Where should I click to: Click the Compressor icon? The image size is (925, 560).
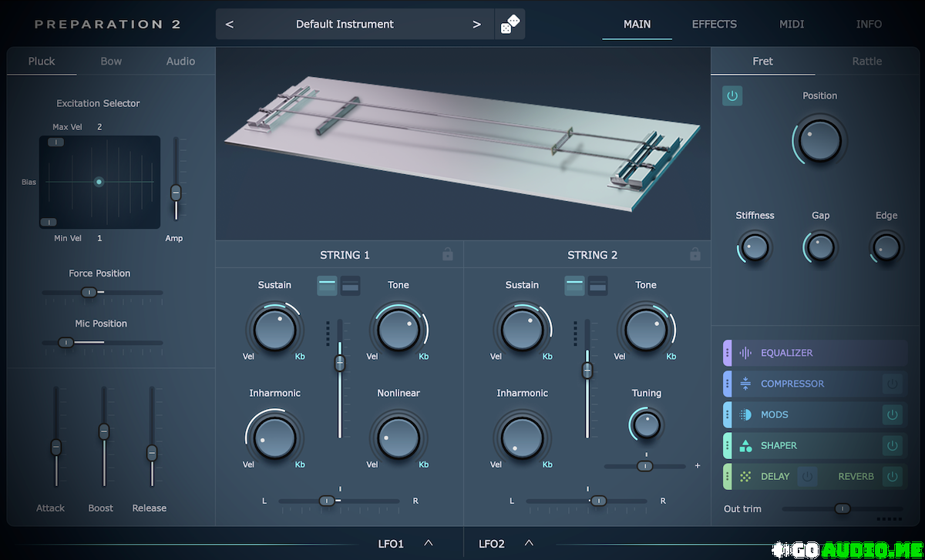click(x=745, y=384)
